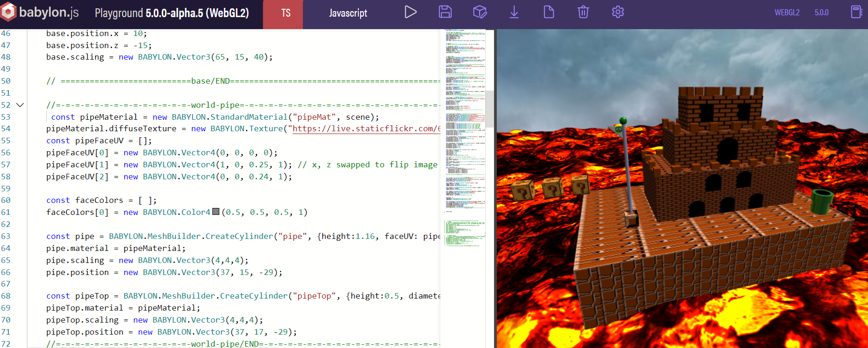The image size is (868, 348).
Task: Click the 'base/END' comment on line 50
Action: (x=211, y=81)
